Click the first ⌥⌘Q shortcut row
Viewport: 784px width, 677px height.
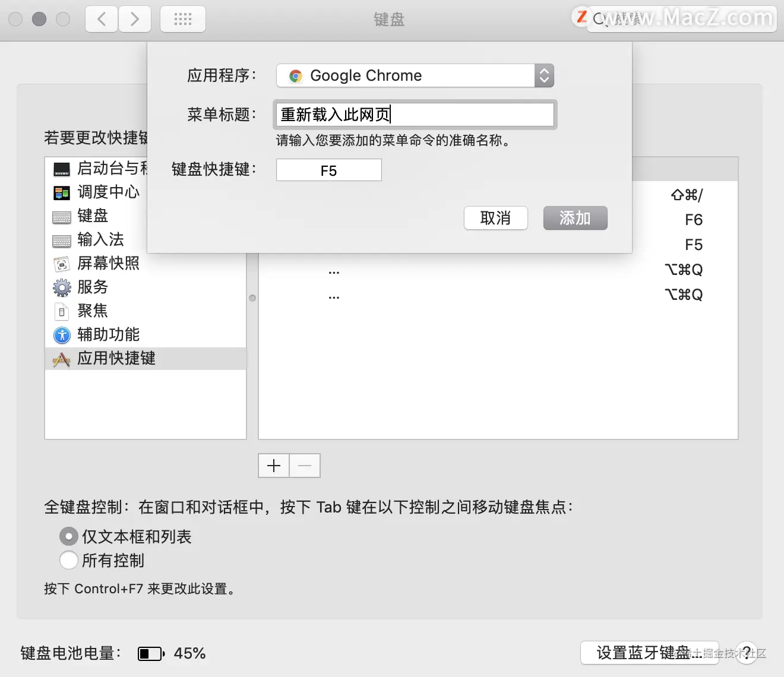click(x=684, y=270)
